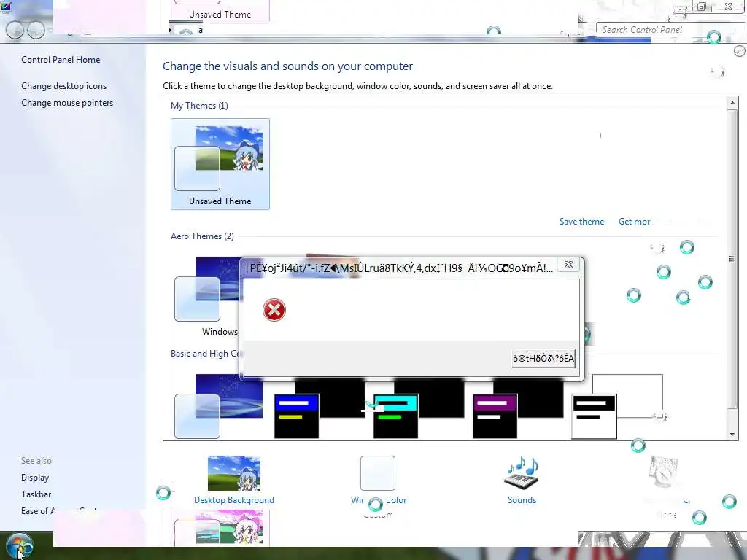The height and width of the screenshot is (560, 747).
Task: Open Change desktop icons
Action: tap(64, 86)
